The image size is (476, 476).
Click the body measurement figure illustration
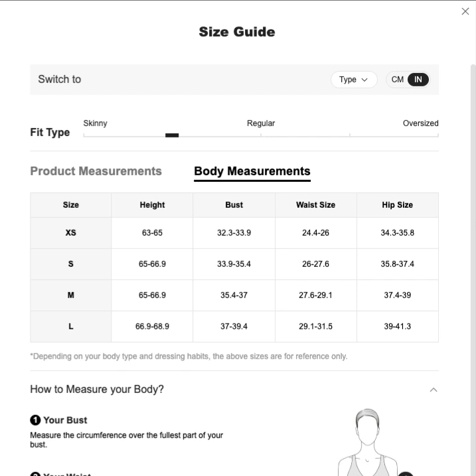[368, 442]
